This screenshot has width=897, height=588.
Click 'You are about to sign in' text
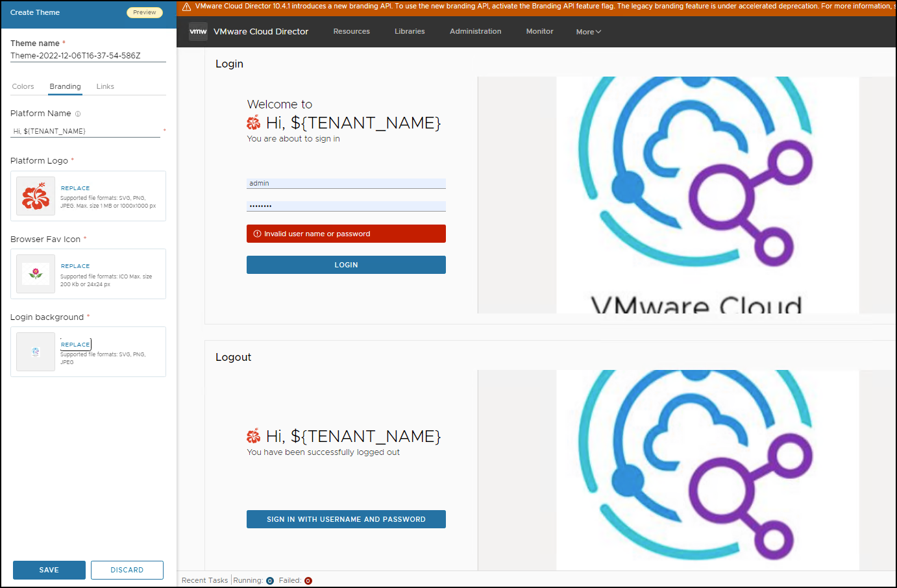(293, 139)
